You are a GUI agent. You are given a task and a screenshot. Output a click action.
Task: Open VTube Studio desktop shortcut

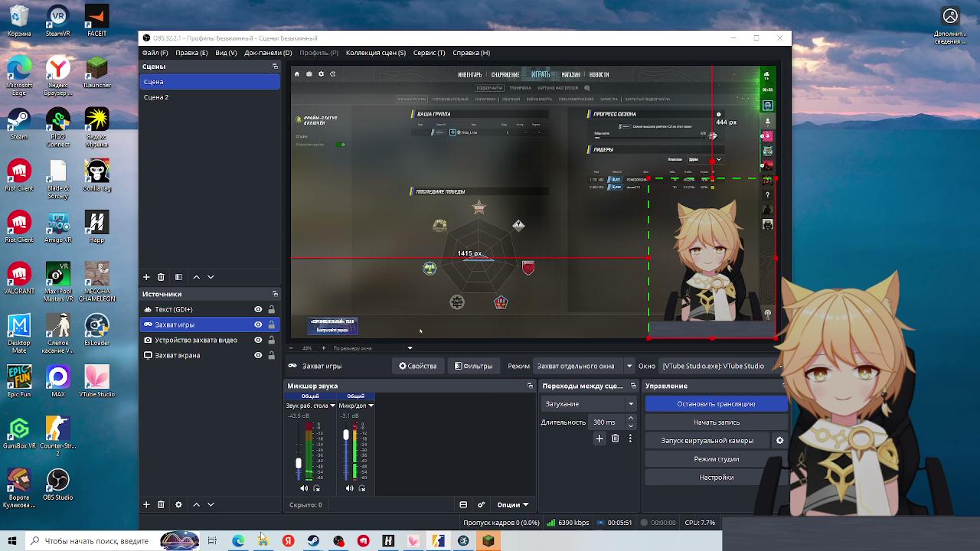96,381
